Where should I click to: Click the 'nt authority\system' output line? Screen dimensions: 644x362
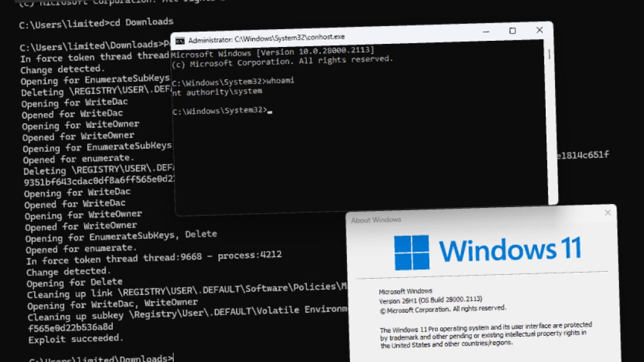pyautogui.click(x=217, y=92)
